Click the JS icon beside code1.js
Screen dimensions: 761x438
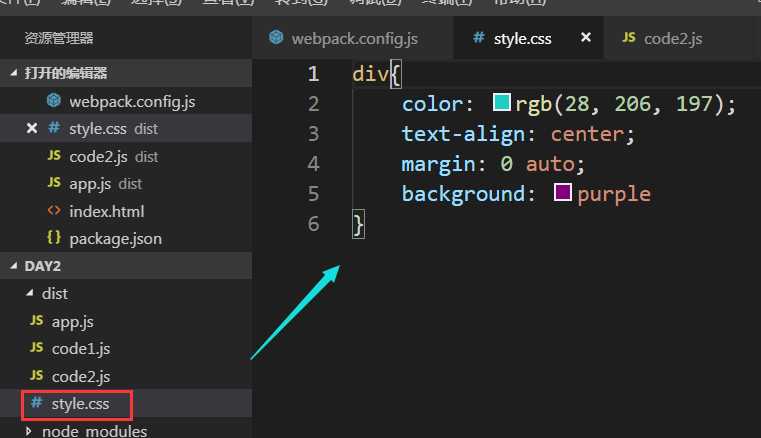pyautogui.click(x=36, y=348)
